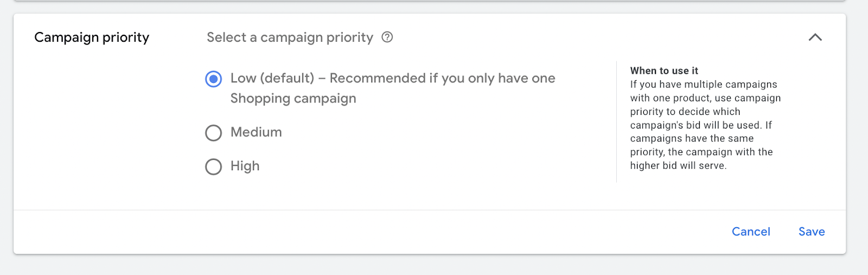The image size is (868, 275).
Task: Click the "higher bid will serve" line
Action: pyautogui.click(x=678, y=166)
